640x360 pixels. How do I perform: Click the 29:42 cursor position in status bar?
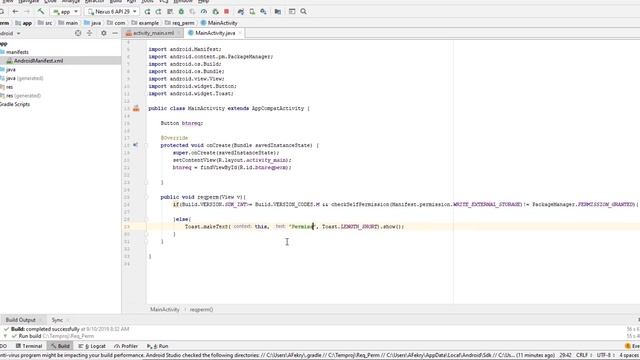565,355
